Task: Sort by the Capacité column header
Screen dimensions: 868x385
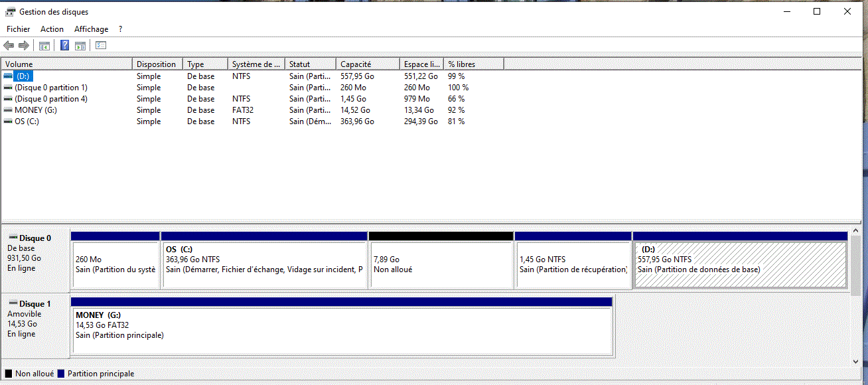Action: 368,64
